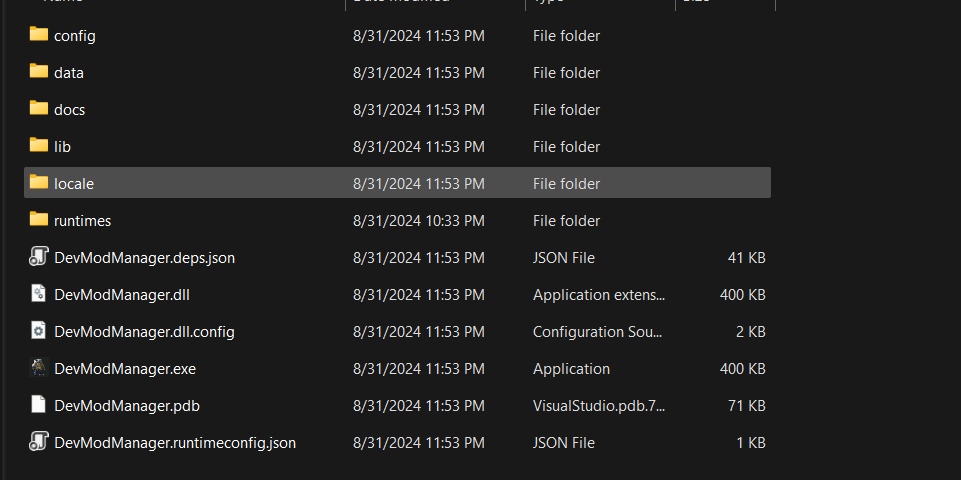Click the DevModManager.exe application icon
961x480 pixels.
pyautogui.click(x=39, y=368)
